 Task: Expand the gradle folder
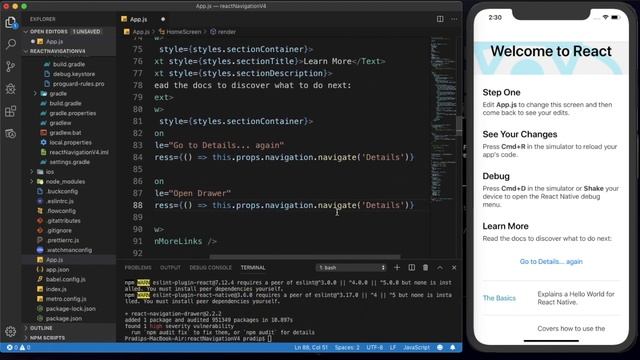(58, 93)
